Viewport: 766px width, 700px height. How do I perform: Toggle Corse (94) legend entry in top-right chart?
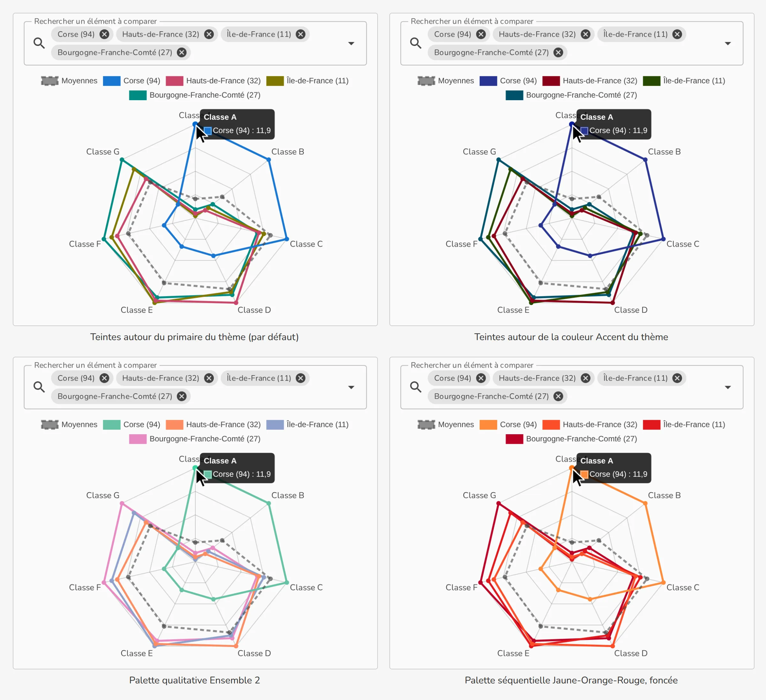508,80
